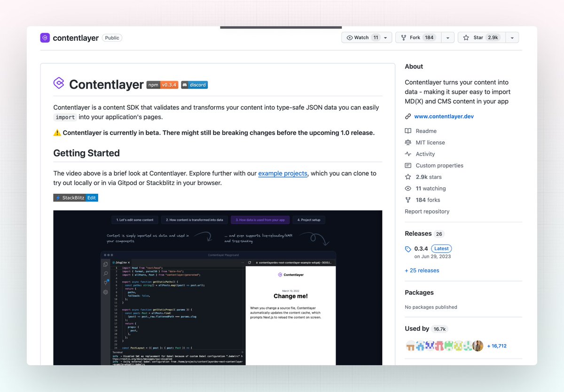Open the discord badge
This screenshot has width=564, height=392.
[194, 85]
